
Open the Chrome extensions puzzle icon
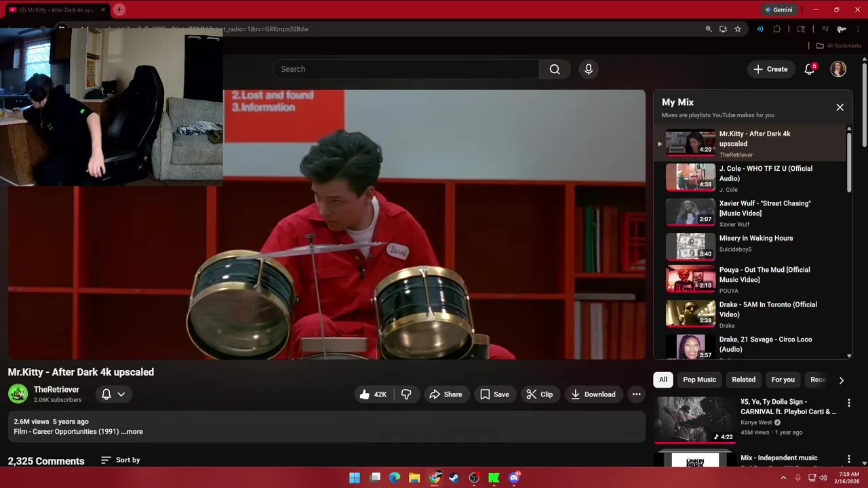click(x=777, y=29)
